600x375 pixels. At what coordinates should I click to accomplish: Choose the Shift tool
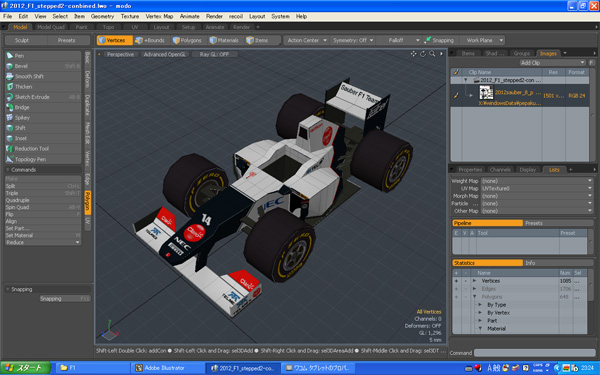[x=43, y=128]
